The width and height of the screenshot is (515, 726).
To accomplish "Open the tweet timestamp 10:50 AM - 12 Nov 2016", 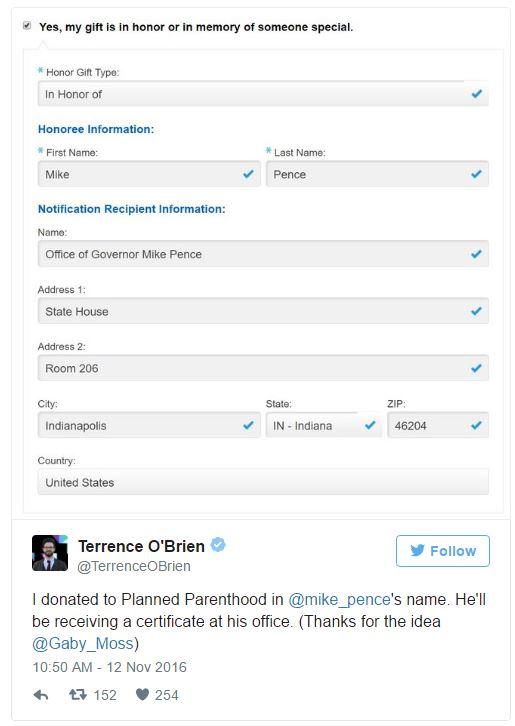I will (x=109, y=667).
